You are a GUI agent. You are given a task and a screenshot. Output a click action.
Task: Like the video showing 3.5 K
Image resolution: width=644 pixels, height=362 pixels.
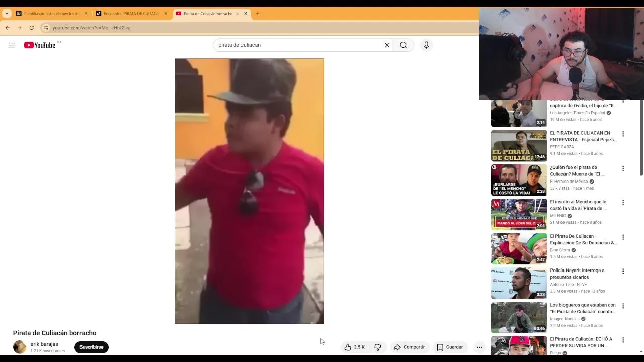tap(355, 347)
